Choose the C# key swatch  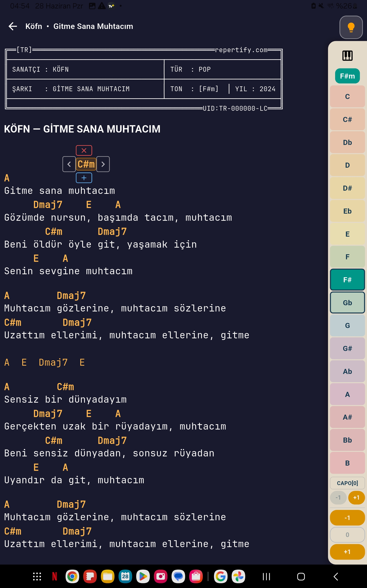pyautogui.click(x=347, y=119)
